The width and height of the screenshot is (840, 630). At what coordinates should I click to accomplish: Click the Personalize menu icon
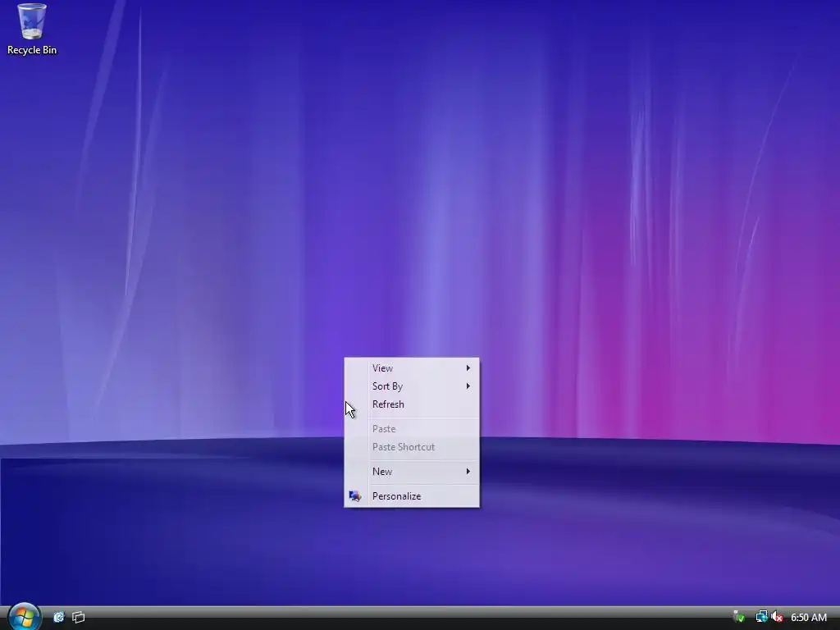point(354,496)
